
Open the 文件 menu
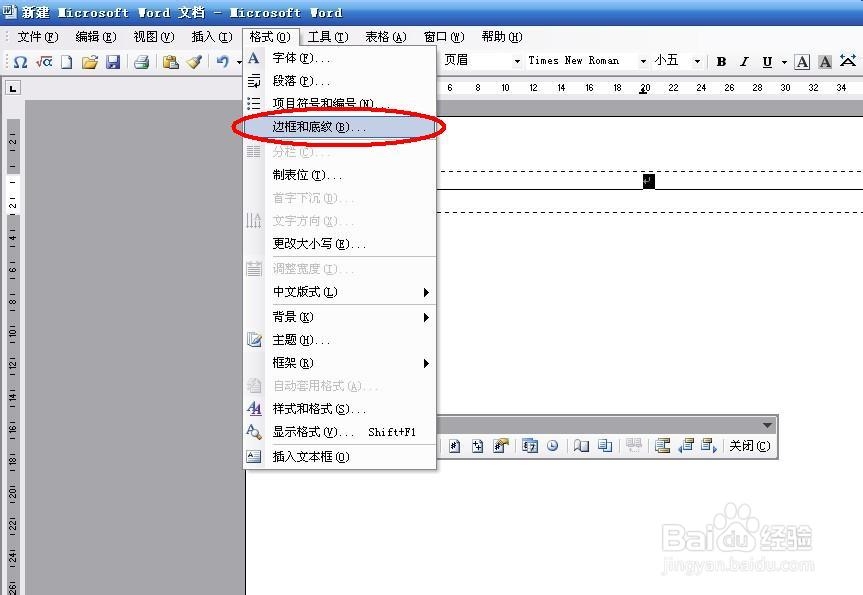click(x=37, y=37)
